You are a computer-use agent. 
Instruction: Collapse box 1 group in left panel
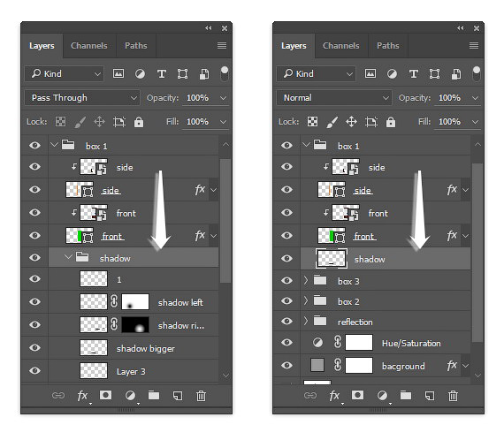[54, 145]
